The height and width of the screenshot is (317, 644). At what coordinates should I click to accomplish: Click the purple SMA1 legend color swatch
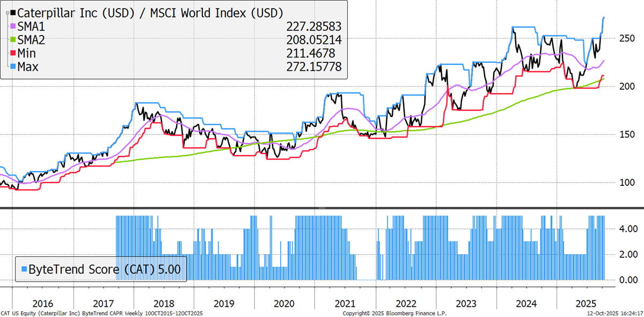click(x=12, y=26)
